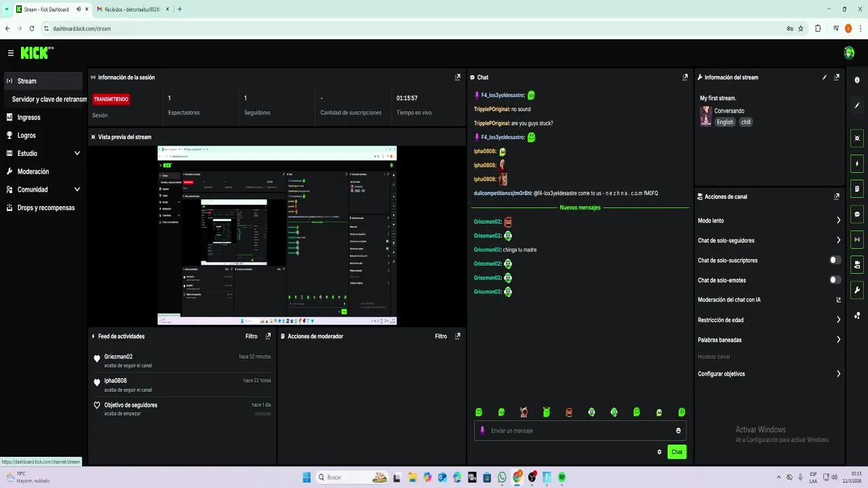The height and width of the screenshot is (488, 868).
Task: Insert the red angry emote from quick bar
Action: [569, 412]
